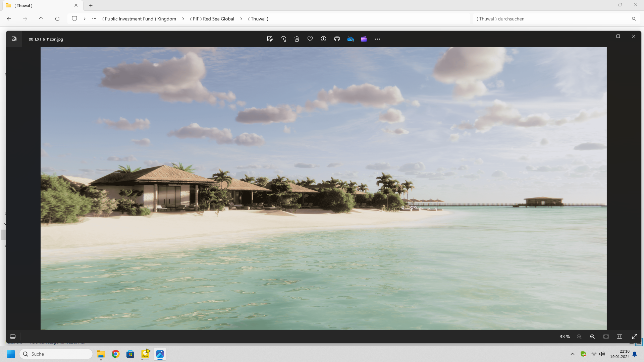Viewport: 644px width, 362px height.
Task: Print the current photo
Action: (337, 39)
